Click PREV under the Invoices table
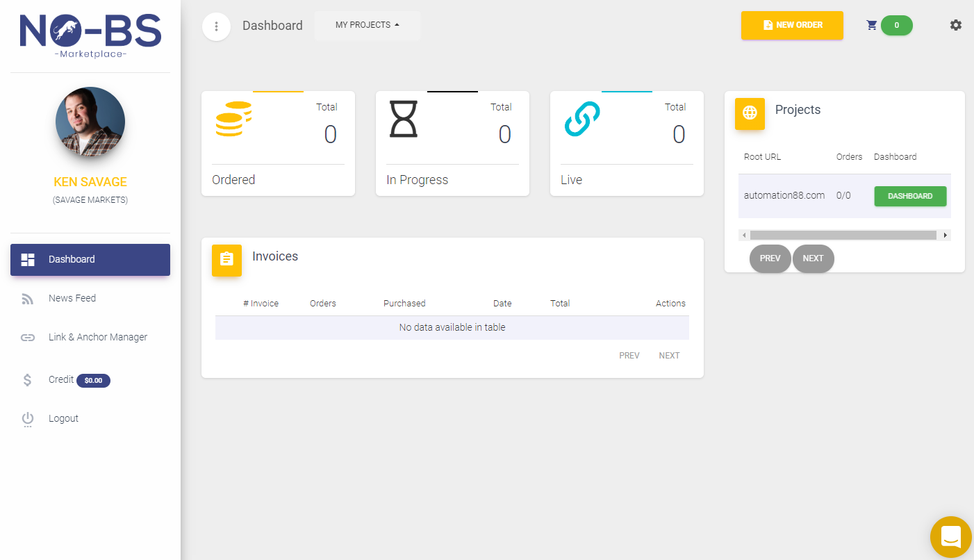Screen dimensions: 974x560 629,356
